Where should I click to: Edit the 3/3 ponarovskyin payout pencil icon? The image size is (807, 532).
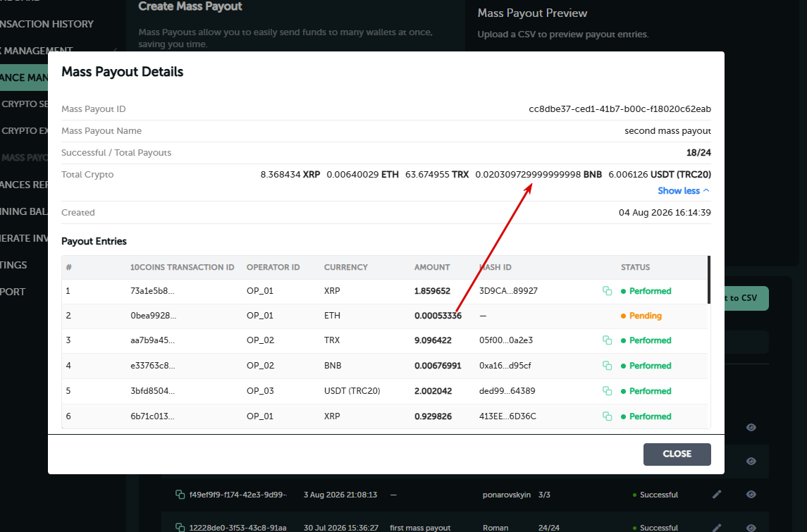point(717,495)
